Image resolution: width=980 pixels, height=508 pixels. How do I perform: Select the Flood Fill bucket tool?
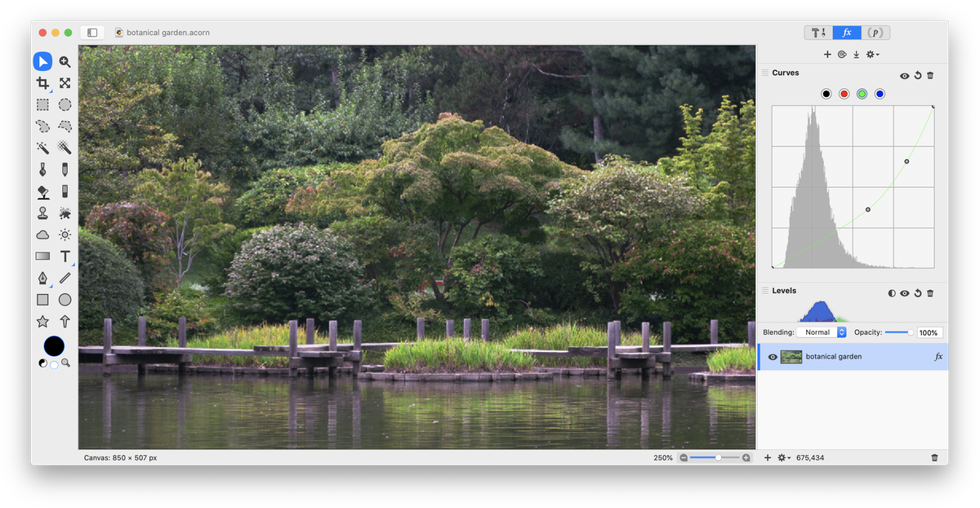point(42,191)
